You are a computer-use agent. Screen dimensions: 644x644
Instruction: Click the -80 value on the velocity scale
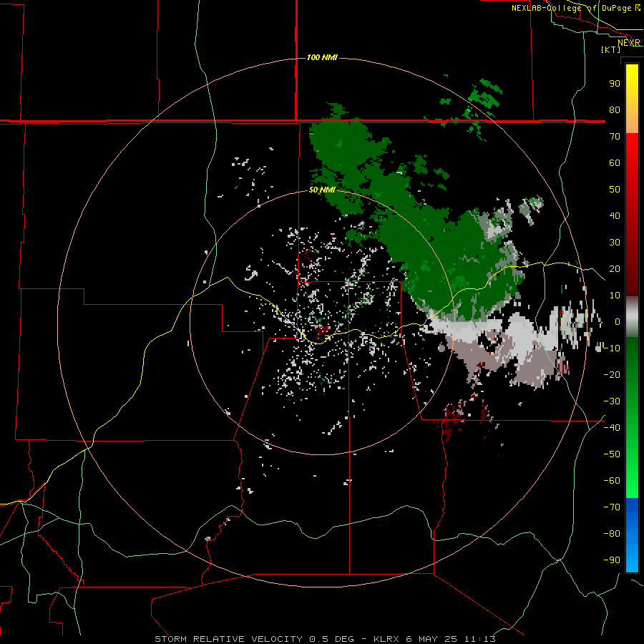pyautogui.click(x=612, y=534)
